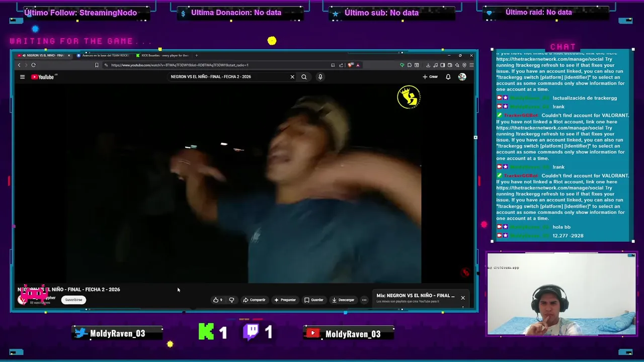
Task: Bookmark this page in the address bar
Action: tap(97, 65)
